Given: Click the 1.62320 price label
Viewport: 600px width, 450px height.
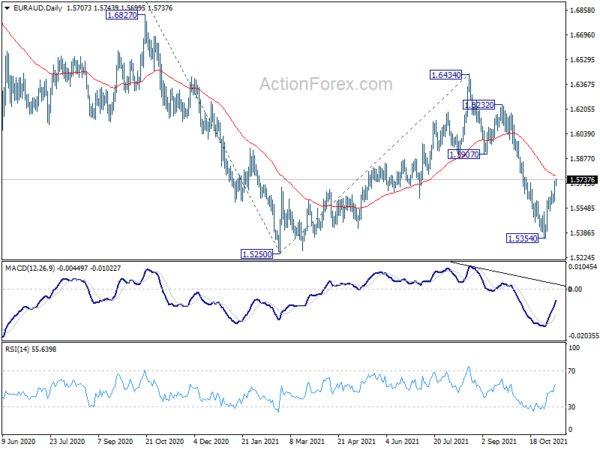Looking at the screenshot, I should tap(479, 105).
